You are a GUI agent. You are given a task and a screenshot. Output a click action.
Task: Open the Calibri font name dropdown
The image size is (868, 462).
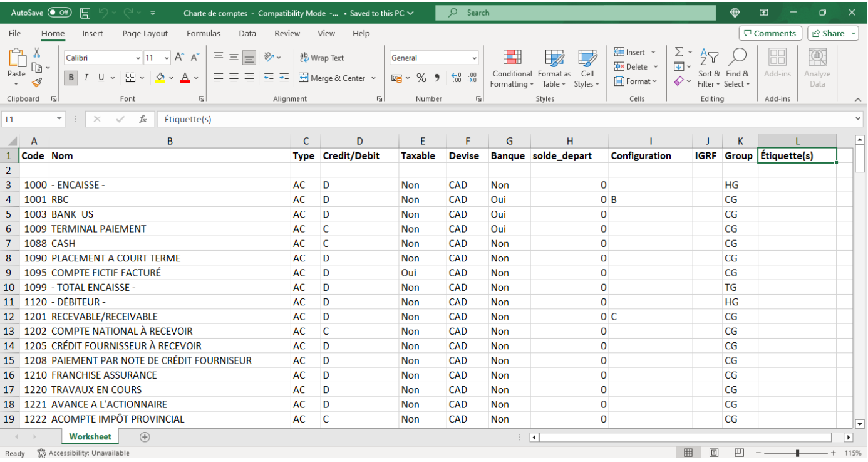pyautogui.click(x=138, y=58)
